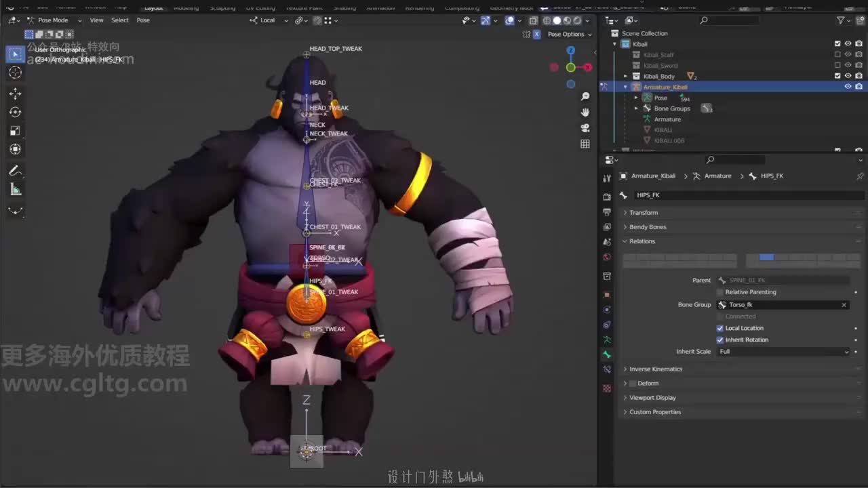Open the Inherit Scale Full dropdown

click(x=783, y=352)
